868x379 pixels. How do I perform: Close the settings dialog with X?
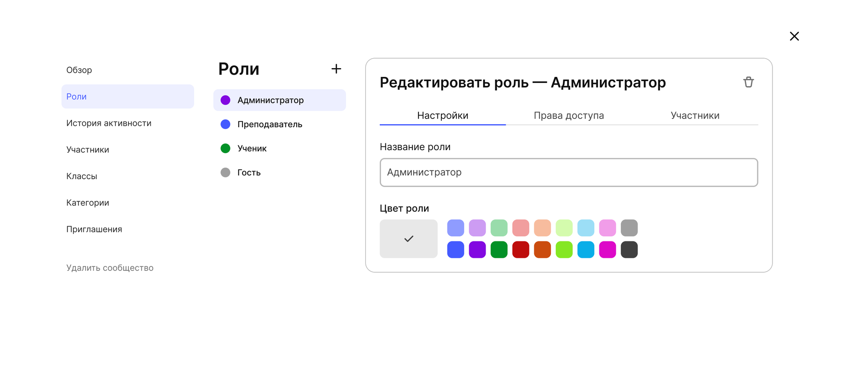(x=794, y=36)
